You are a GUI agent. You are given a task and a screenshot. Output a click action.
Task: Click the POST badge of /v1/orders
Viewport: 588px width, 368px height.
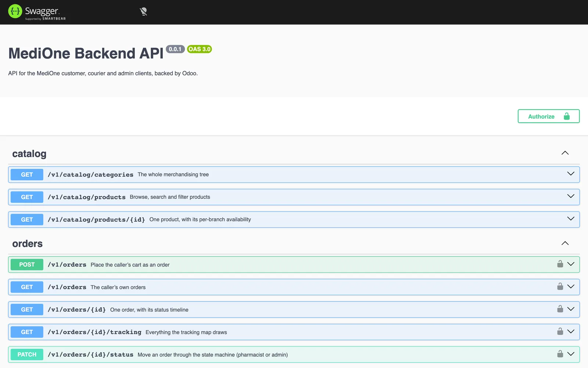(27, 265)
